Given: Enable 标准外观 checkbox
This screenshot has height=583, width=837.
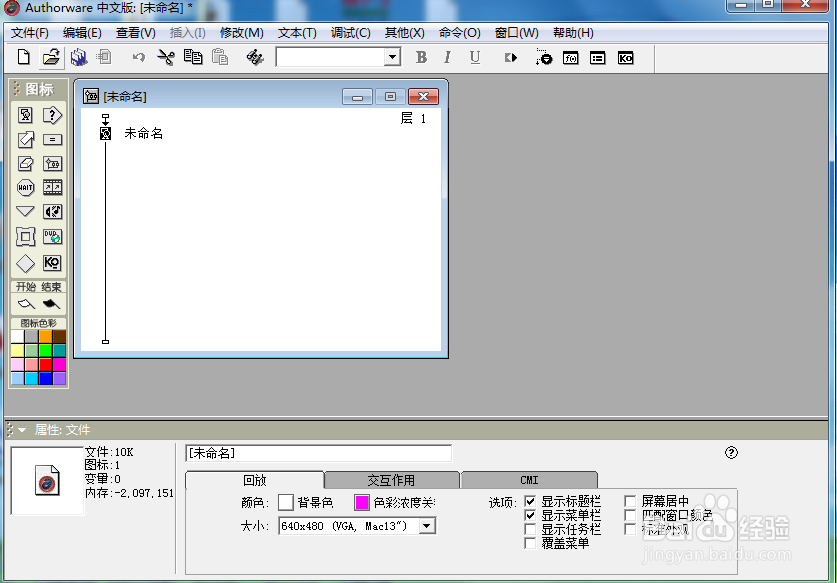Looking at the screenshot, I should point(630,529).
